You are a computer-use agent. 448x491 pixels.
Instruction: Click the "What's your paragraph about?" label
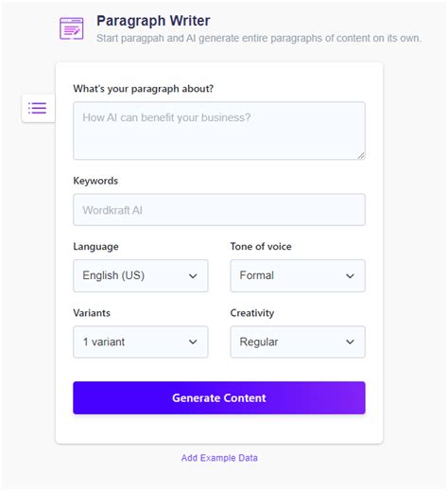tap(144, 89)
